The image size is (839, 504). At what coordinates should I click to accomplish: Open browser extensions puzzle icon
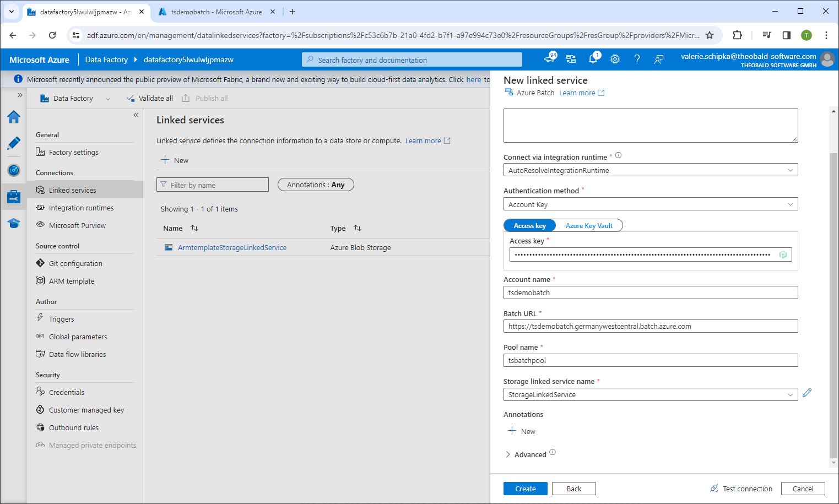pos(737,35)
